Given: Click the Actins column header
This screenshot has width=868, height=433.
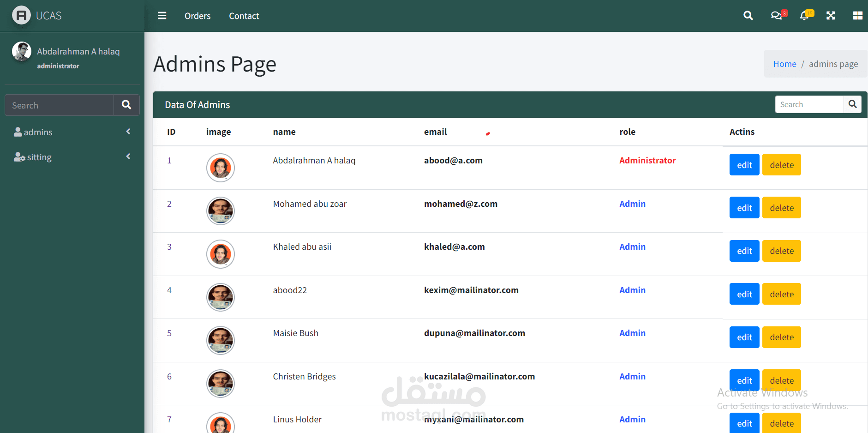Looking at the screenshot, I should [742, 132].
